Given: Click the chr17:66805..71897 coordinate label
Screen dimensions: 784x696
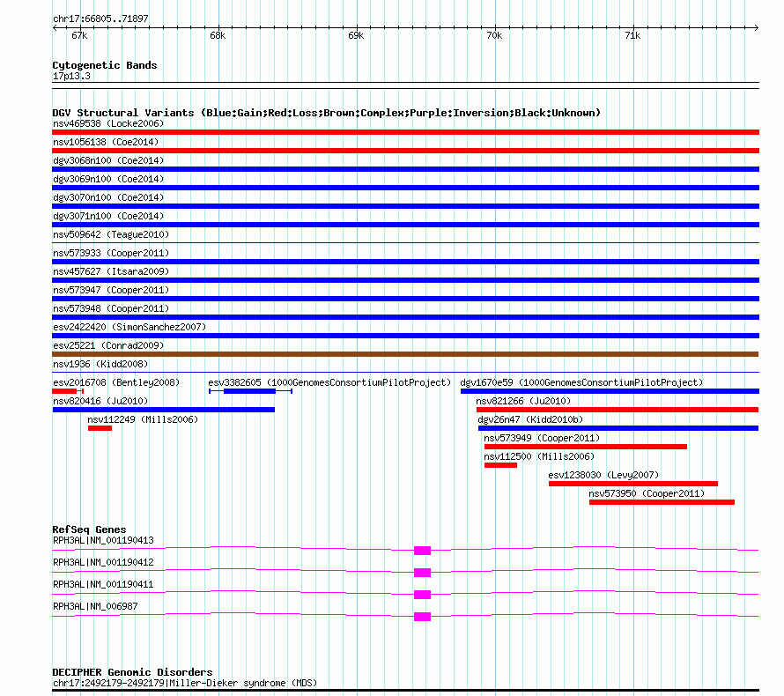Looking at the screenshot, I should click(100, 19).
